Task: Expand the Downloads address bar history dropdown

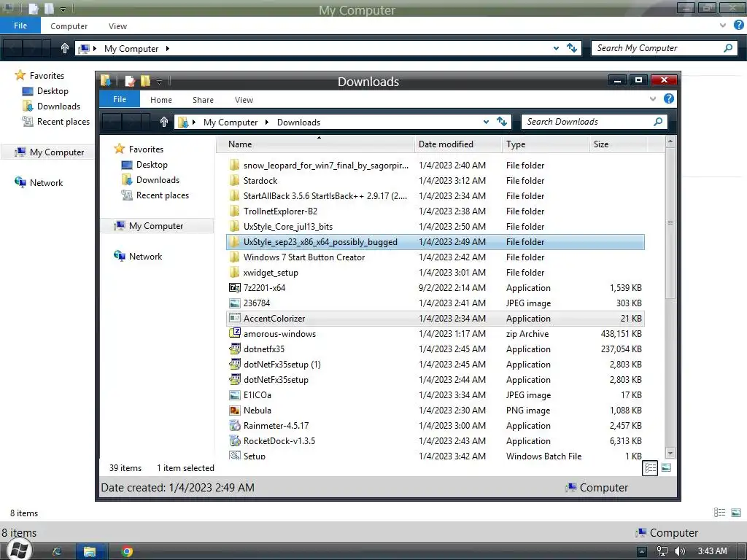Action: tap(486, 122)
